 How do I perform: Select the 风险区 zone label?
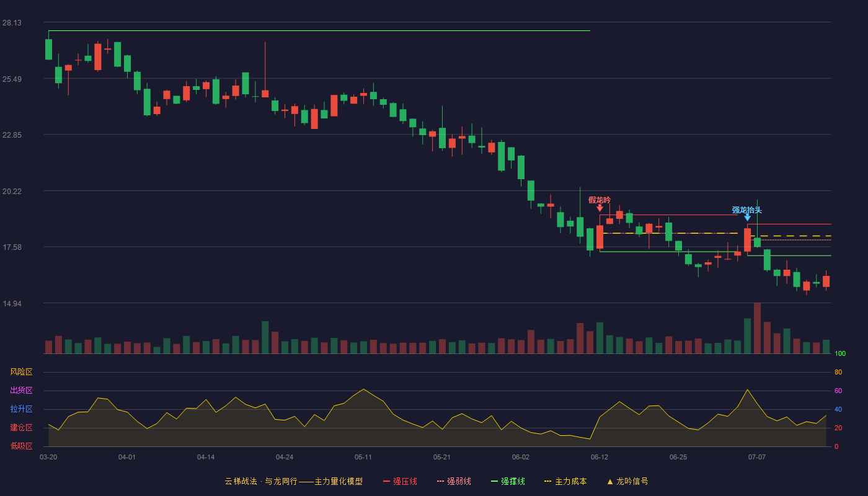point(21,372)
